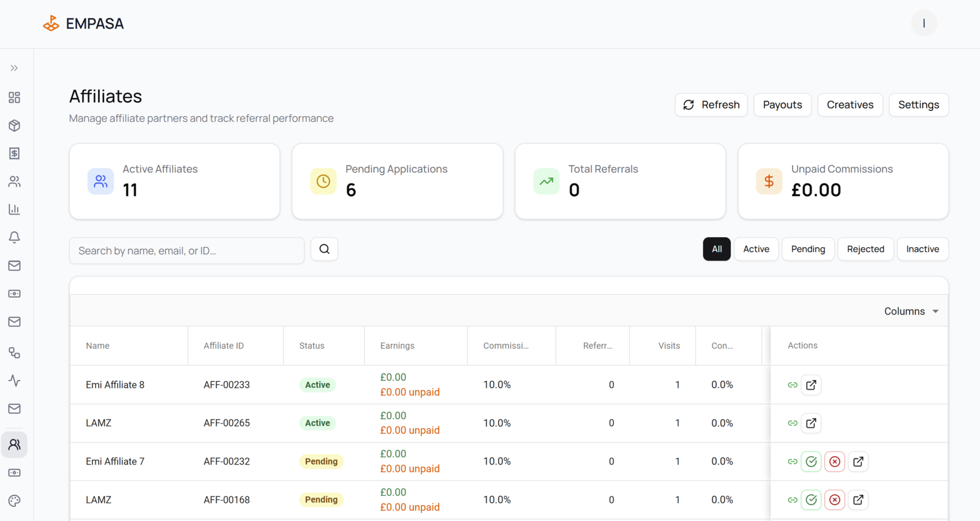Click the EMPASA logo

point(83,24)
